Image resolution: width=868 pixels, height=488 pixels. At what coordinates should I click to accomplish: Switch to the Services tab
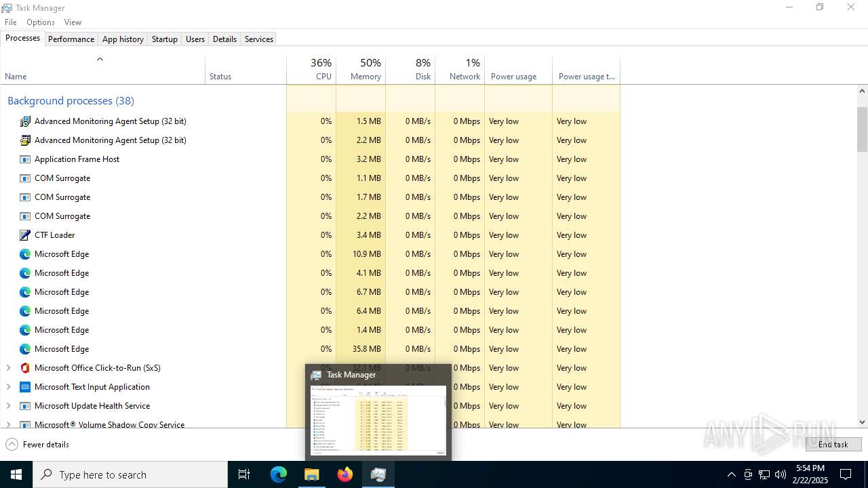coord(259,39)
